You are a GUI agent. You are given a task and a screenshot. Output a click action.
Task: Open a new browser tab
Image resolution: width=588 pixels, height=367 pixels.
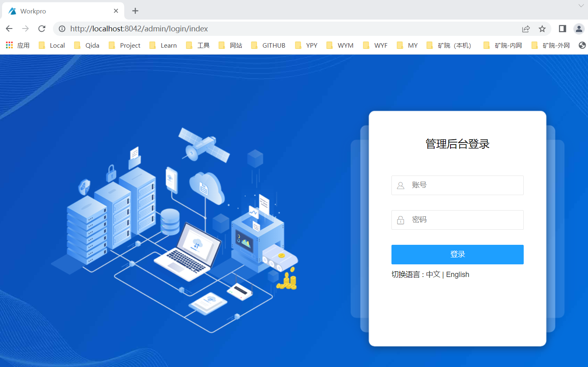(136, 11)
